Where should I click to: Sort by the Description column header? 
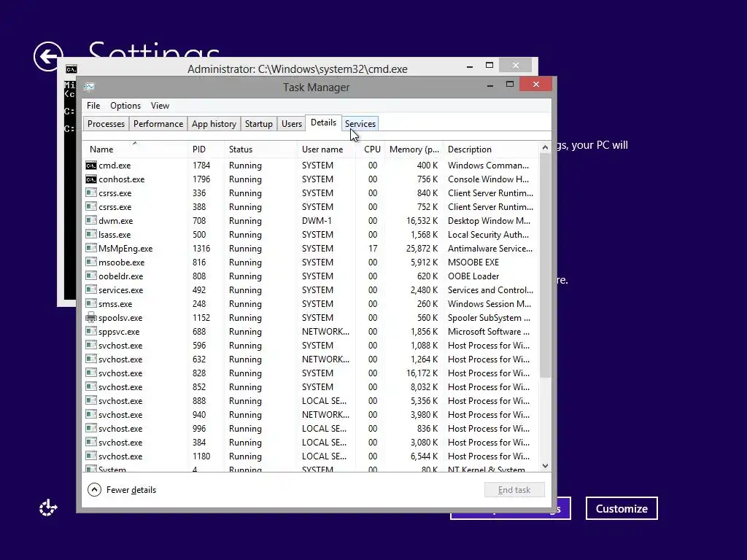coord(491,149)
